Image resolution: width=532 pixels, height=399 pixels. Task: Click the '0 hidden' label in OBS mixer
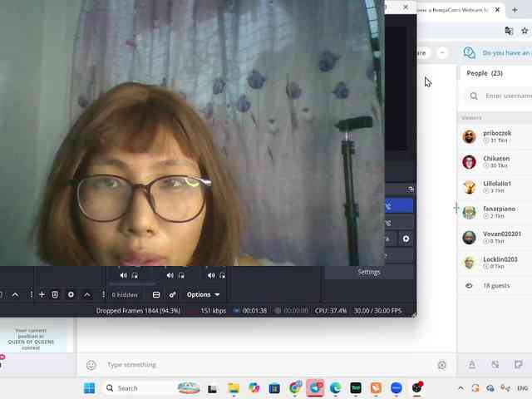click(x=125, y=295)
